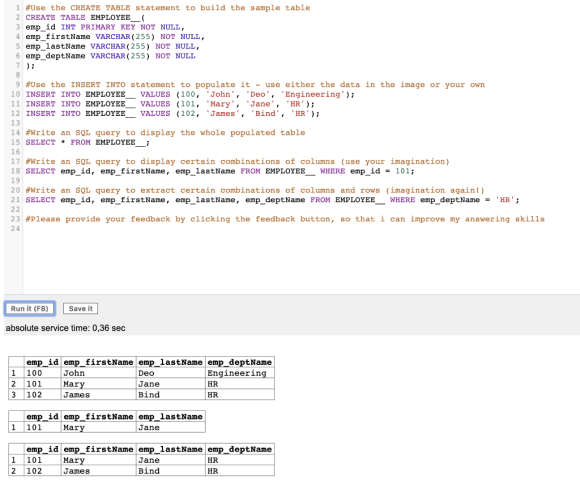Click the absolute service time text
Viewport: 580px width, 489px height.
coord(65,328)
